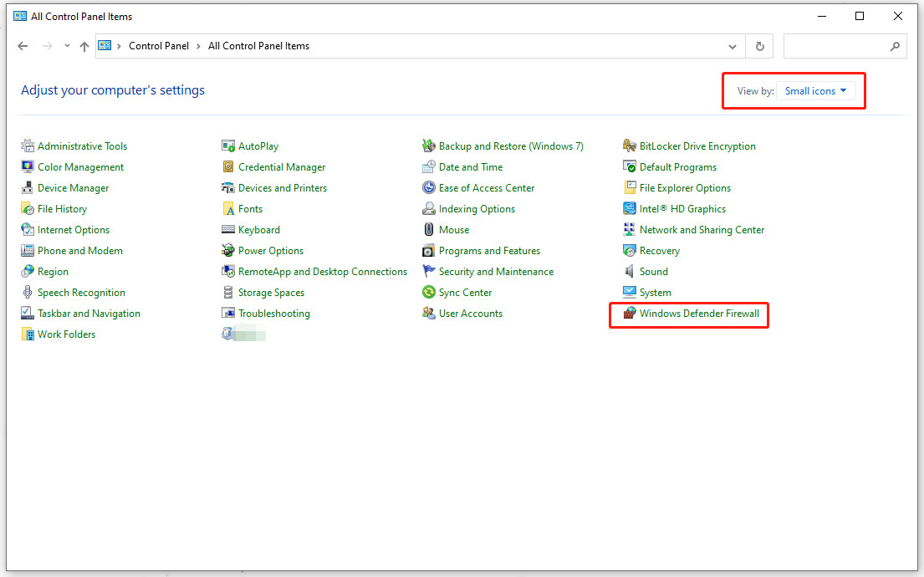The width and height of the screenshot is (924, 577).
Task: Open BitLocker Drive Encryption
Action: coord(697,146)
